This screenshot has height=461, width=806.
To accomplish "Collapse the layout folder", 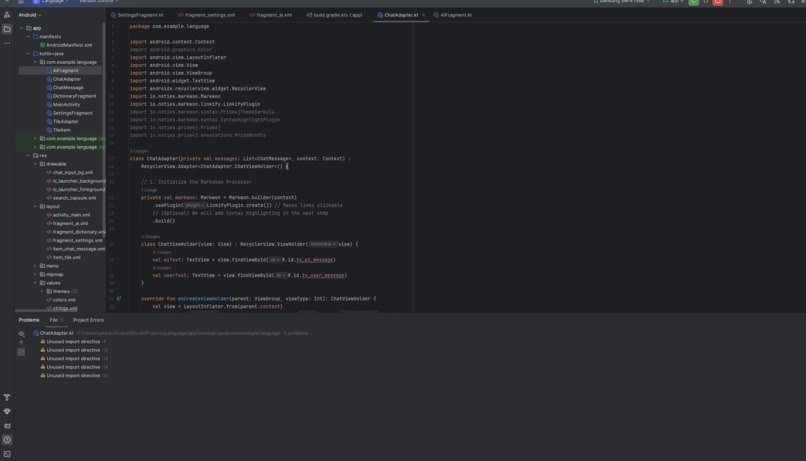I will click(35, 207).
